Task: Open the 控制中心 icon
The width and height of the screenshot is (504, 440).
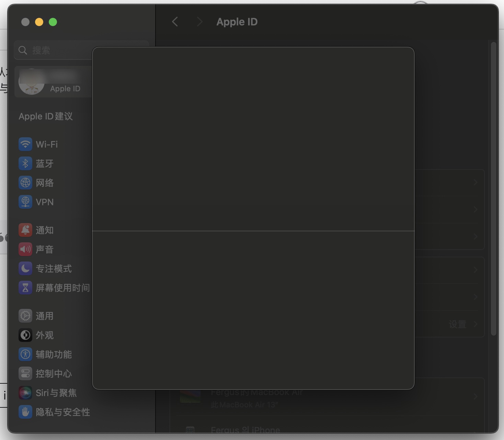Action: click(25, 373)
